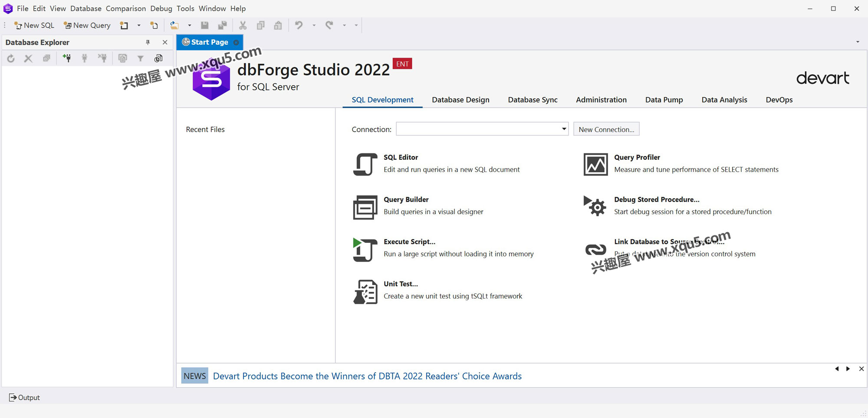Click the Query Profiler chart icon
This screenshot has width=868, height=418.
point(595,164)
